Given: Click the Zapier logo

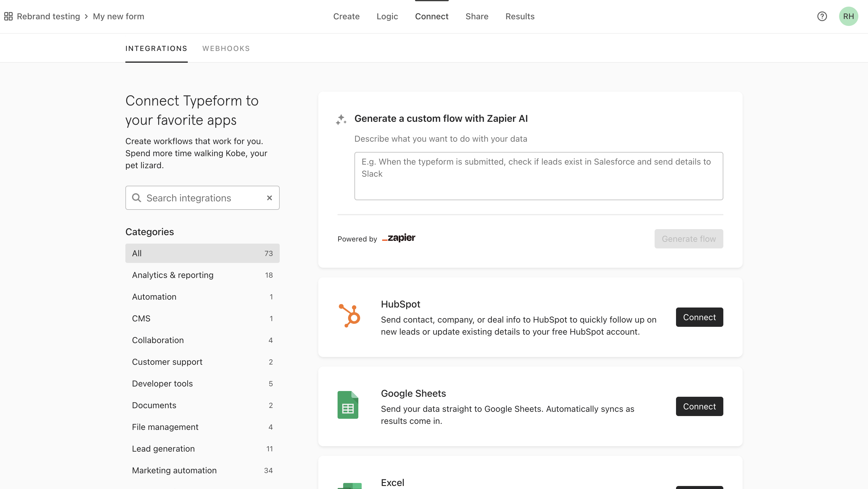Looking at the screenshot, I should coord(399,238).
